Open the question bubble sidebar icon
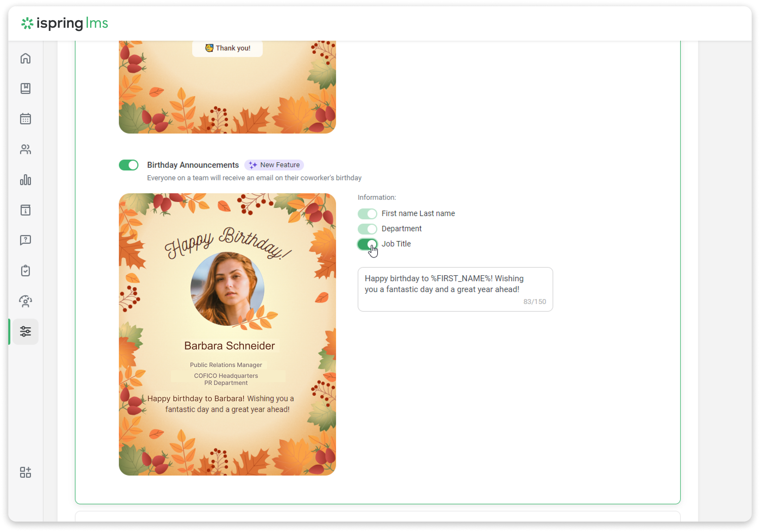Screen dimensions: 760x532 tap(26, 240)
